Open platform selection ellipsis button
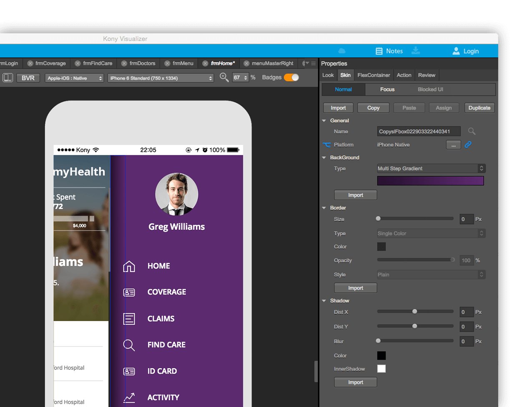The width and height of the screenshot is (532, 407). click(453, 145)
